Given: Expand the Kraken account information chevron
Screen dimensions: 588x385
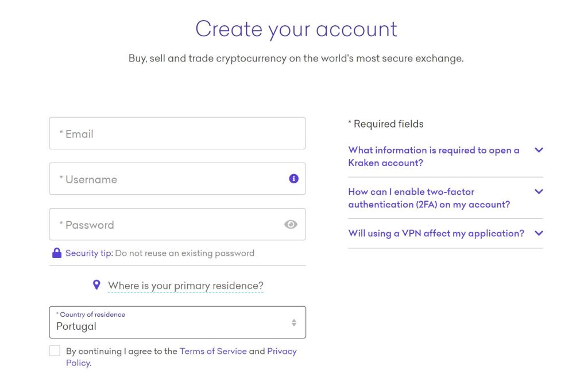Looking at the screenshot, I should 539,150.
